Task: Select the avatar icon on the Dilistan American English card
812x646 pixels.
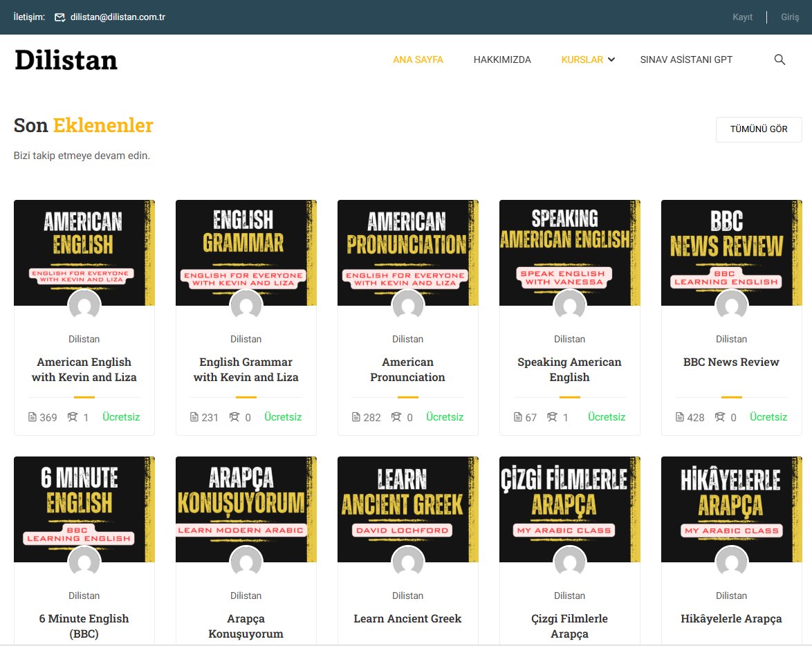Action: [x=84, y=305]
